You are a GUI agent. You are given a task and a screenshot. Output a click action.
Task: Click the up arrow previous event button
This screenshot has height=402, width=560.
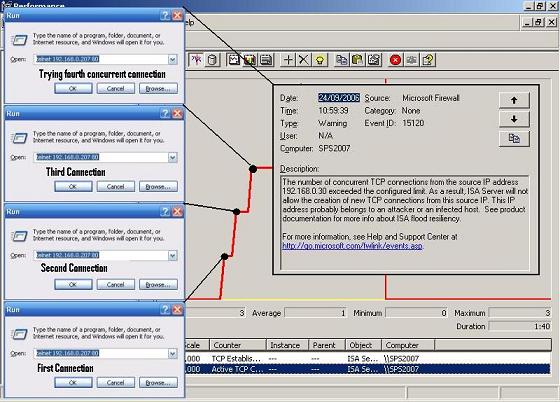(514, 100)
